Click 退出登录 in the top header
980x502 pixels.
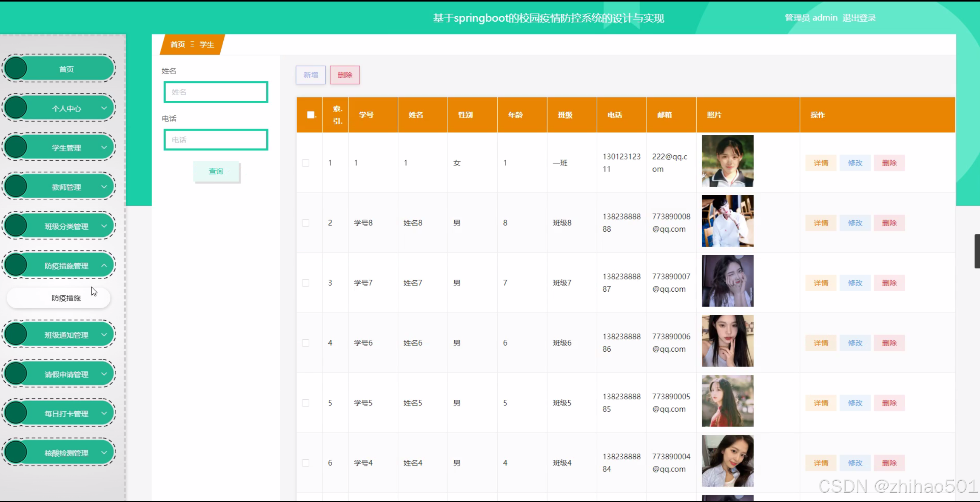[859, 18]
